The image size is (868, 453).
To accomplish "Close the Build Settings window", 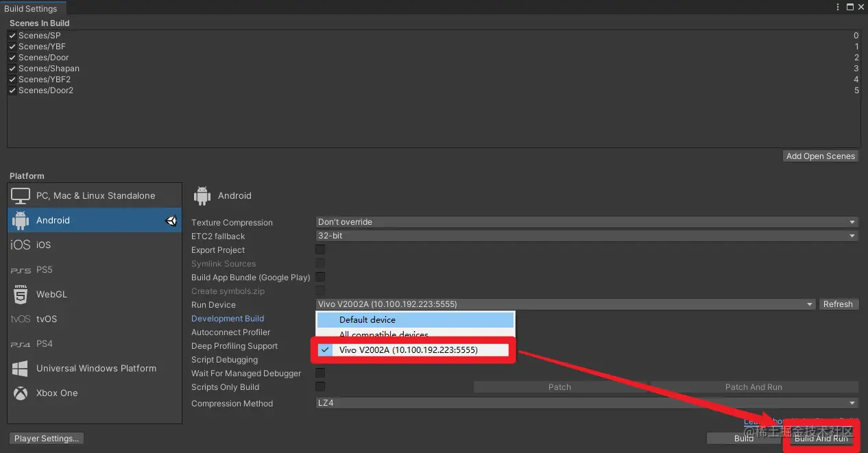I will point(861,7).
